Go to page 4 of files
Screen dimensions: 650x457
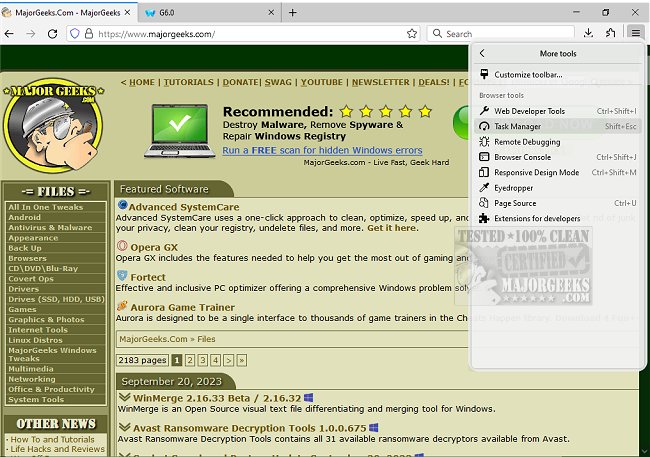[x=216, y=360]
